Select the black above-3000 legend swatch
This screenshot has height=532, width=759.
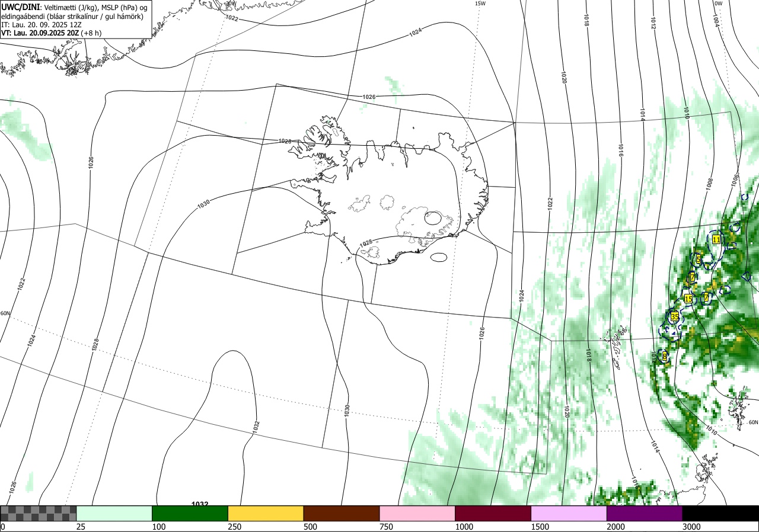[x=720, y=513]
